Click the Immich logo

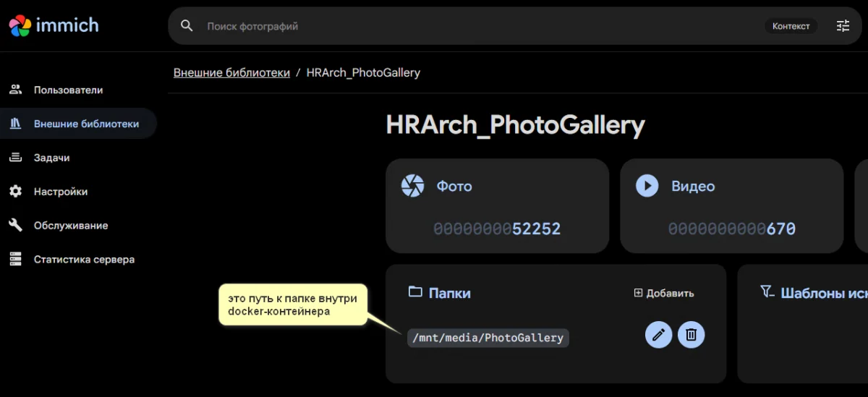54,25
